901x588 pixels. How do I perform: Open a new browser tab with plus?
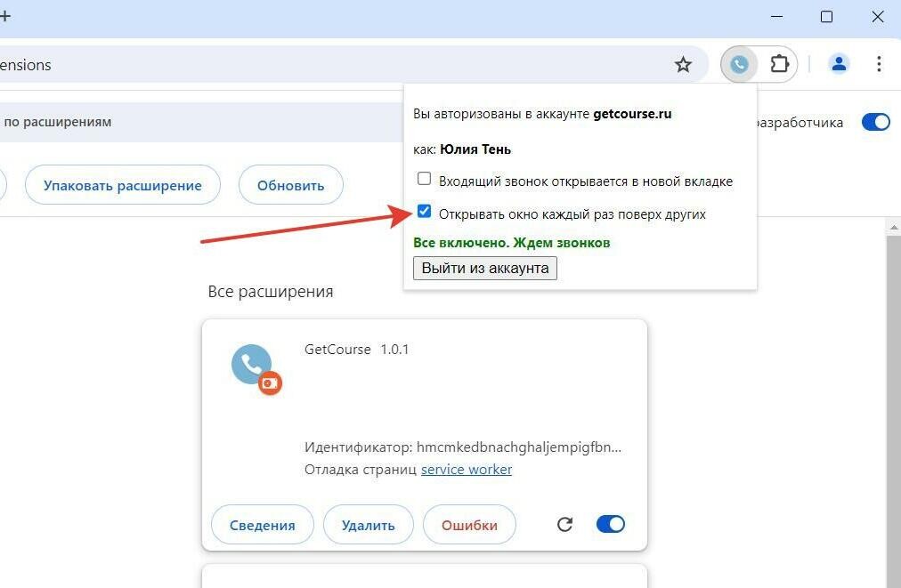pyautogui.click(x=5, y=16)
